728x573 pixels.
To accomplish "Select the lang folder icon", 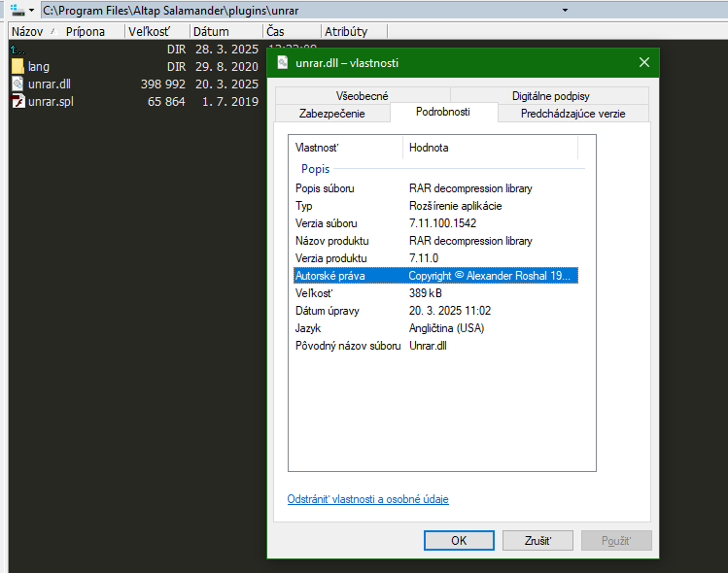I will (x=17, y=66).
